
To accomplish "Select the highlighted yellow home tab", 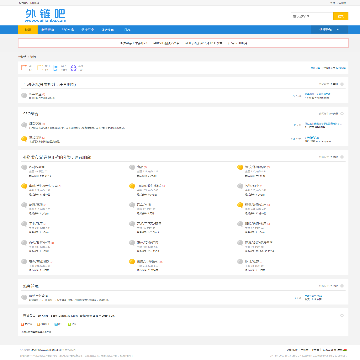I will 28,30.
